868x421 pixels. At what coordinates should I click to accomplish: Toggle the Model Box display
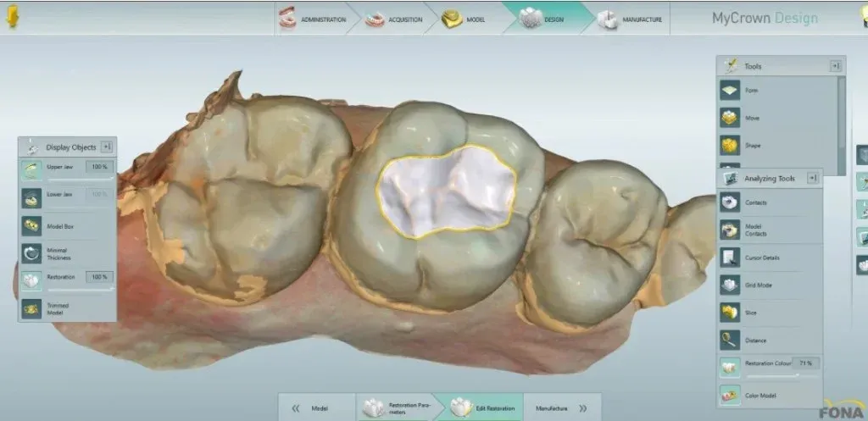coord(31,225)
